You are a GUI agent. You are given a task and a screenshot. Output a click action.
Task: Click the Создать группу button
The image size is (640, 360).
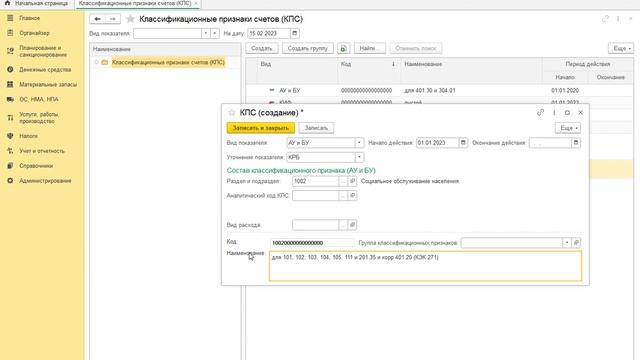click(308, 48)
